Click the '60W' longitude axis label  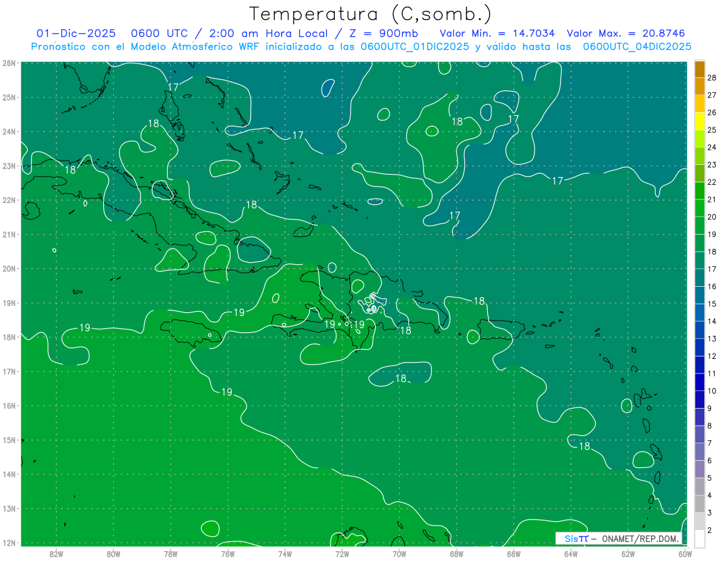[x=685, y=554]
